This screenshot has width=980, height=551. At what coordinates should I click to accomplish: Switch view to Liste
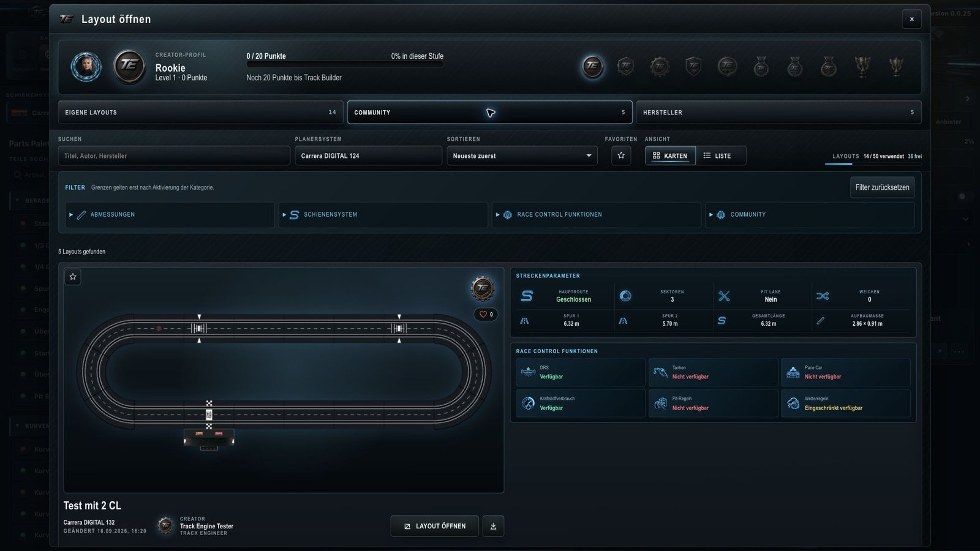[x=720, y=156]
